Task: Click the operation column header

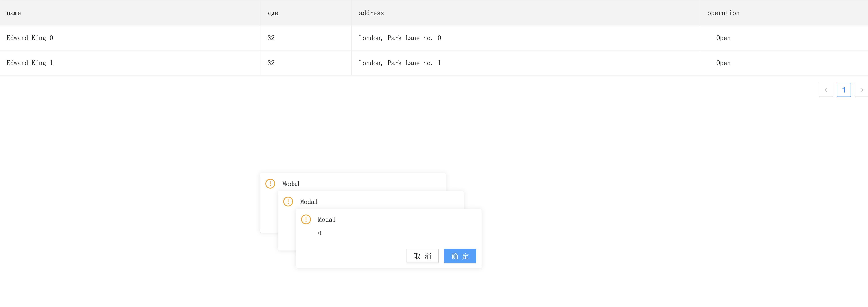Action: [723, 13]
